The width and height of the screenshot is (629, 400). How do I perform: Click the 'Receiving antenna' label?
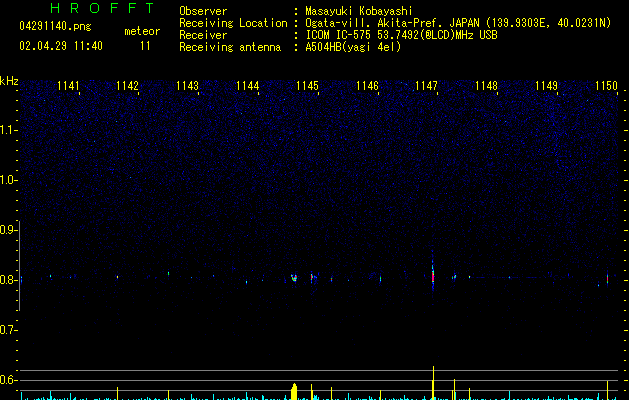[x=230, y=47]
